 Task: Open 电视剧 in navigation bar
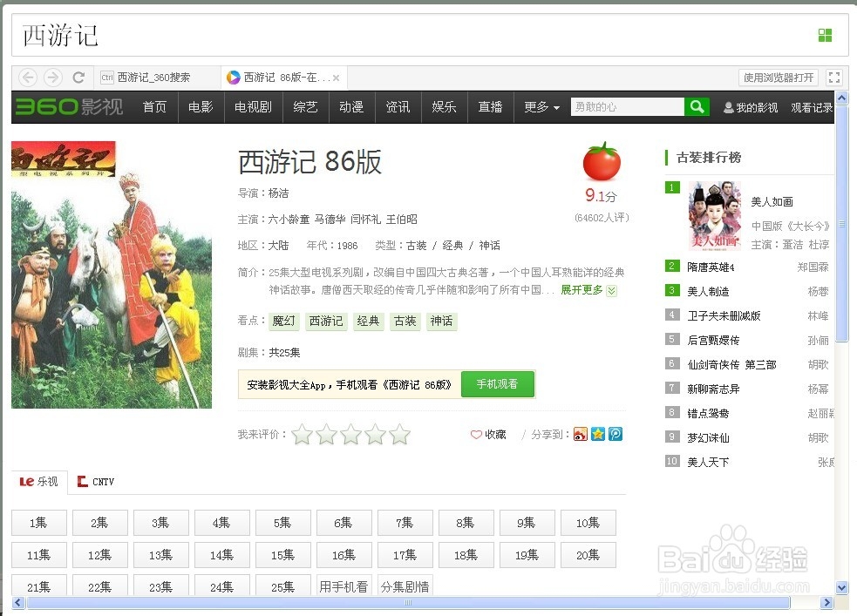(x=253, y=107)
